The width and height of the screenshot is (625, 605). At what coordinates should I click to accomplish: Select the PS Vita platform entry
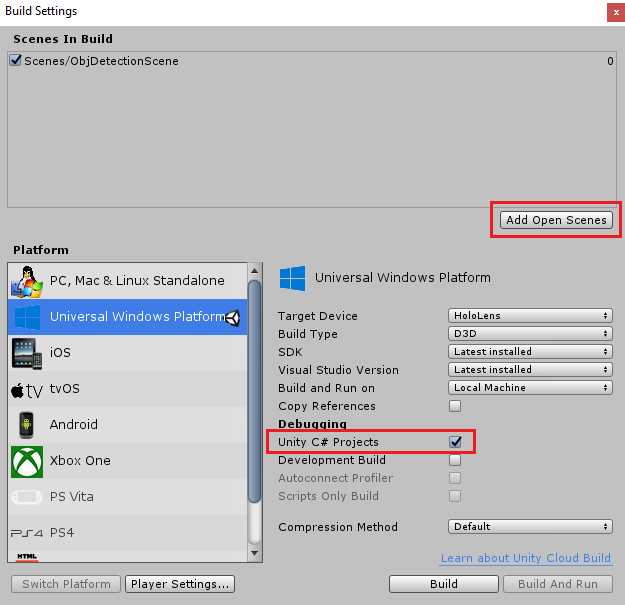(128, 497)
